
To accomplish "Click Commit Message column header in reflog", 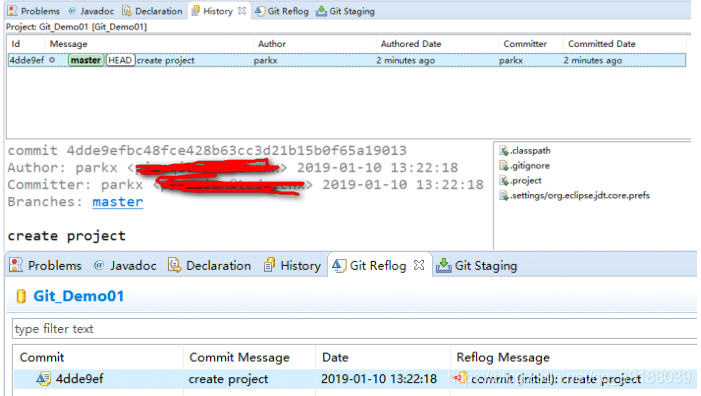I will [x=240, y=357].
